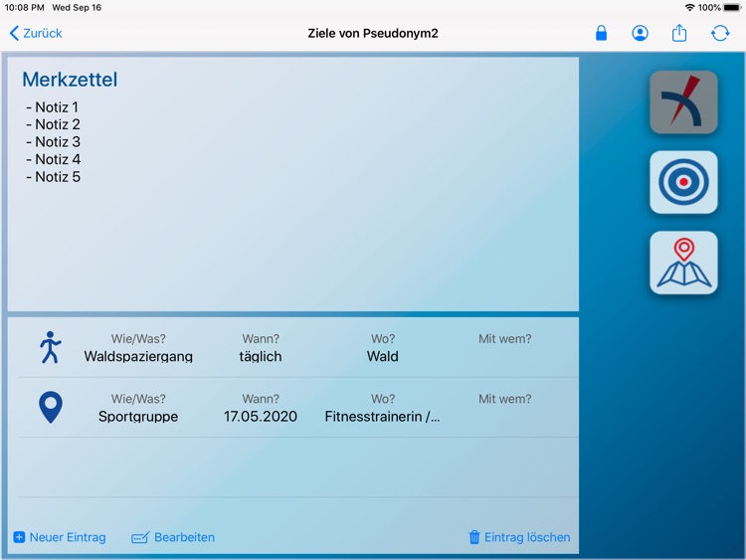Tap the trash icon beside Eintrag löschen

click(474, 537)
